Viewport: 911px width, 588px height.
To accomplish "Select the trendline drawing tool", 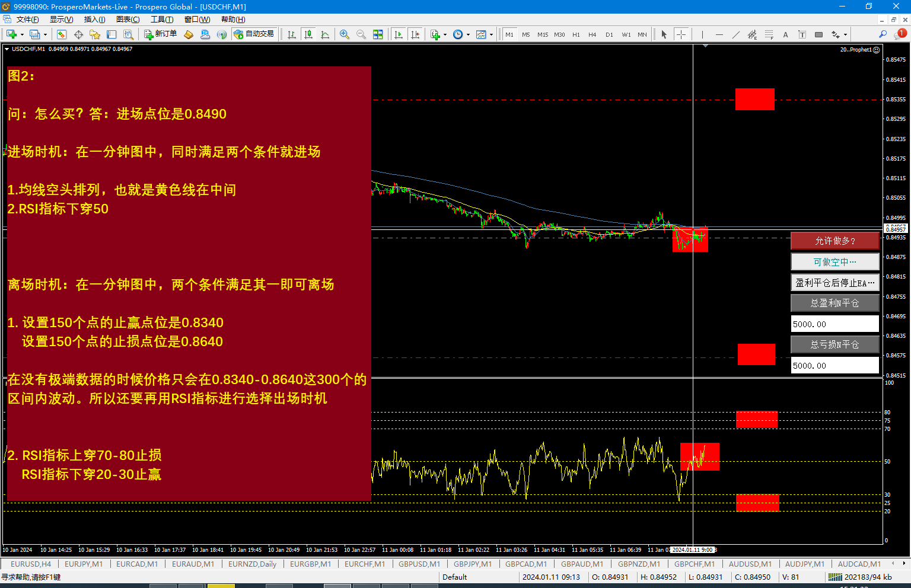I will coord(735,34).
